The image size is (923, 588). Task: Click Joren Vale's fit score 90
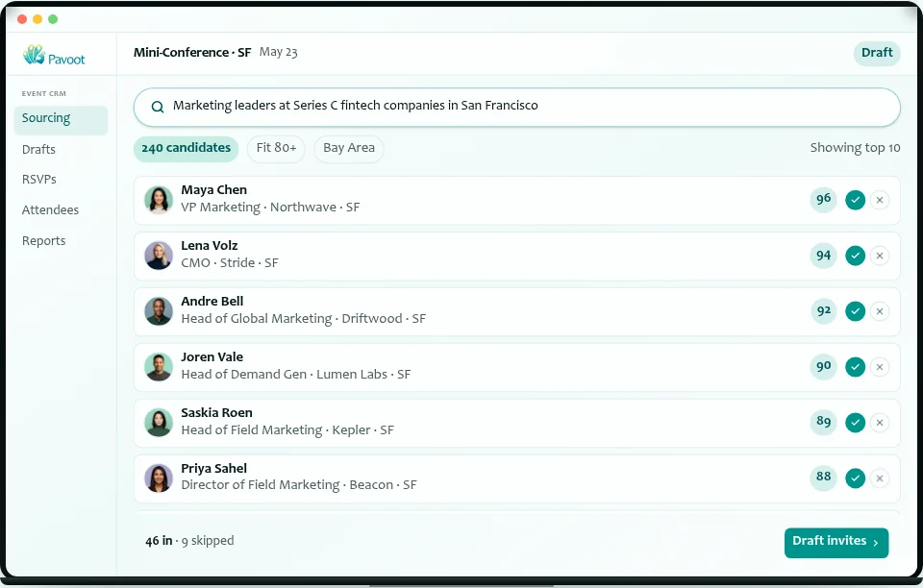pos(823,366)
